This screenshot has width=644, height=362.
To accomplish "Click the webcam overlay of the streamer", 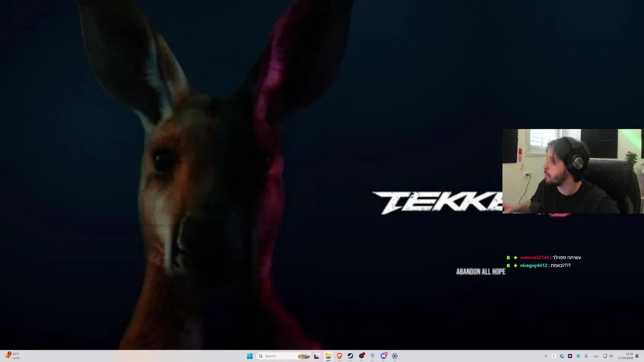I will [x=573, y=171].
